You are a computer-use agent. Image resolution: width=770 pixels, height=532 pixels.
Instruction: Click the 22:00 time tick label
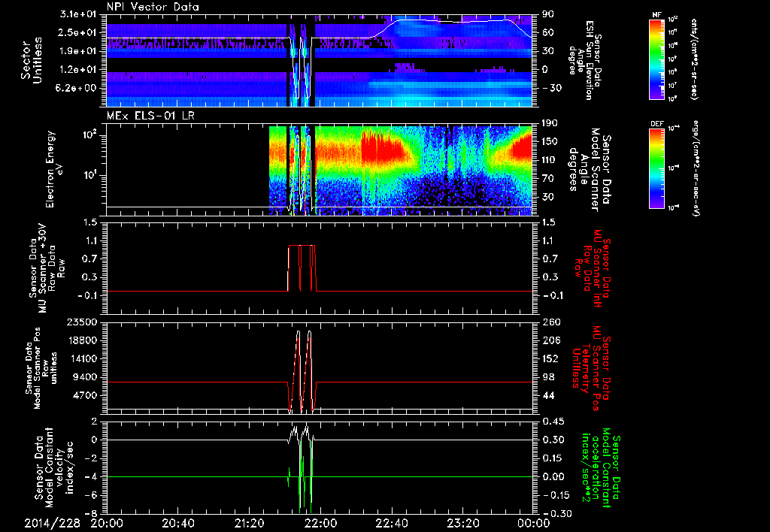click(320, 523)
